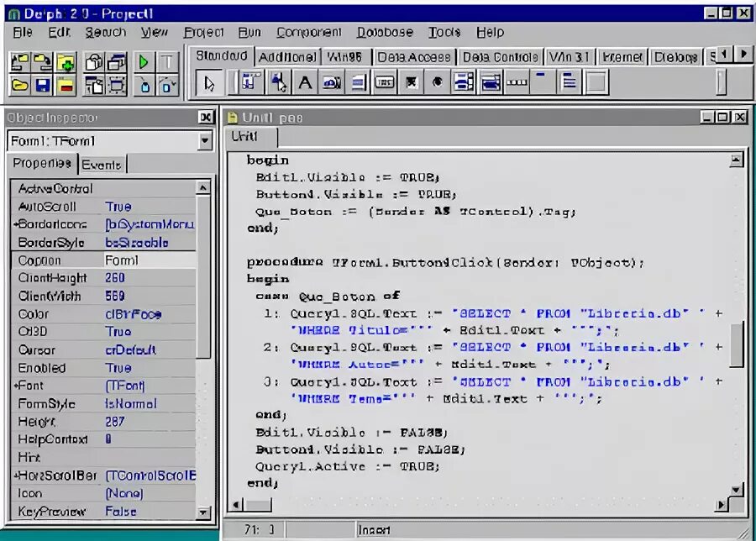This screenshot has width=756, height=541.
Task: Click the Open Project speedbar icon
Action: (x=20, y=62)
